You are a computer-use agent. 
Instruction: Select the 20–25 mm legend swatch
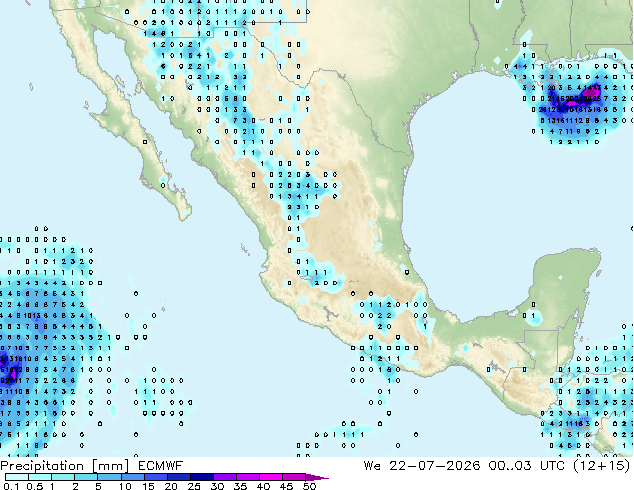(178, 477)
